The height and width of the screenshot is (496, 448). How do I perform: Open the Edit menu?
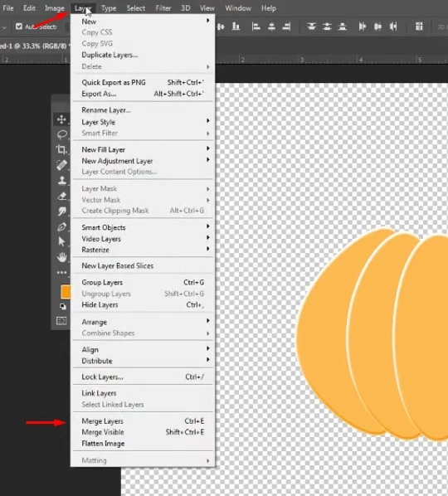(29, 8)
